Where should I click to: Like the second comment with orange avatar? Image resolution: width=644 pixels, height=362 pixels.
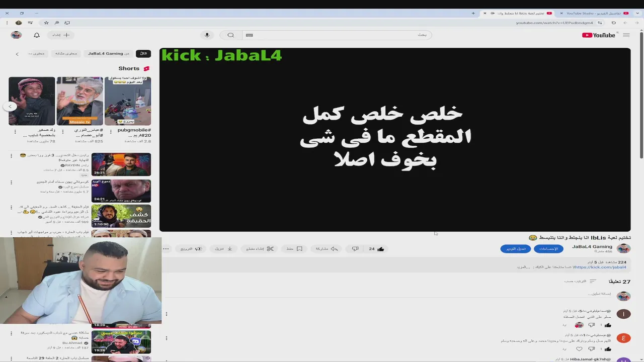608,349
